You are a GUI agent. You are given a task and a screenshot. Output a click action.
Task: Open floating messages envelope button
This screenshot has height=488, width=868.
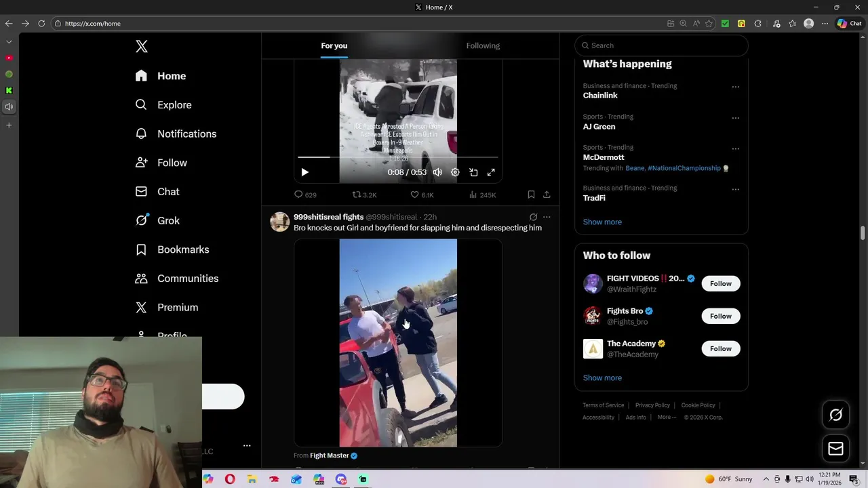(835, 449)
